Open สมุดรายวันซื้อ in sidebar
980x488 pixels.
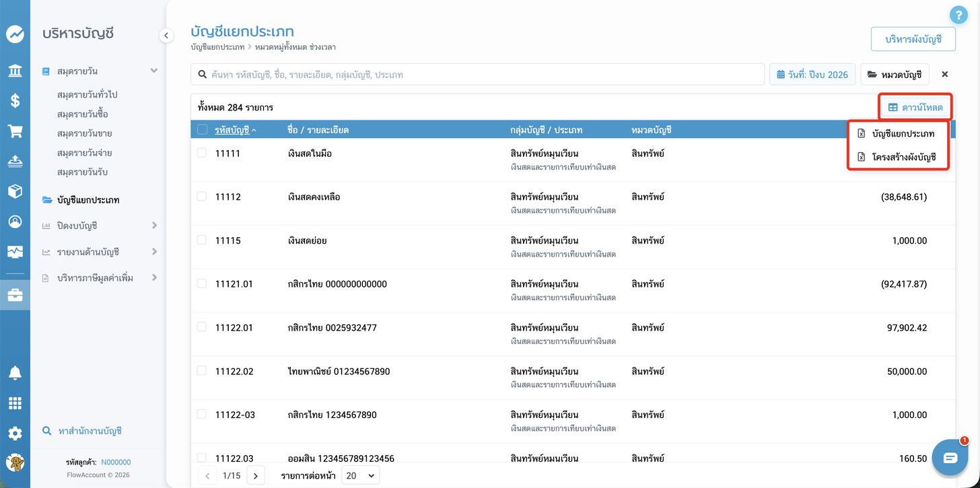tap(83, 114)
